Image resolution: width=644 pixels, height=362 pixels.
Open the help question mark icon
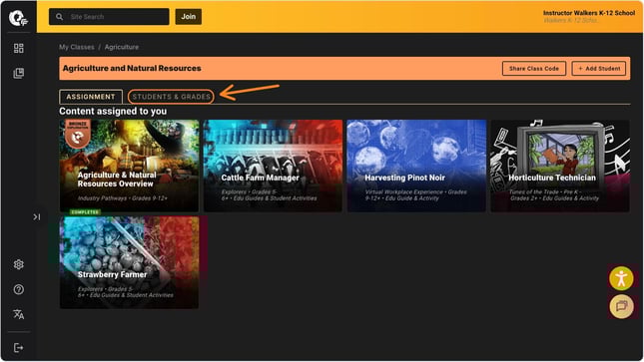click(x=19, y=290)
